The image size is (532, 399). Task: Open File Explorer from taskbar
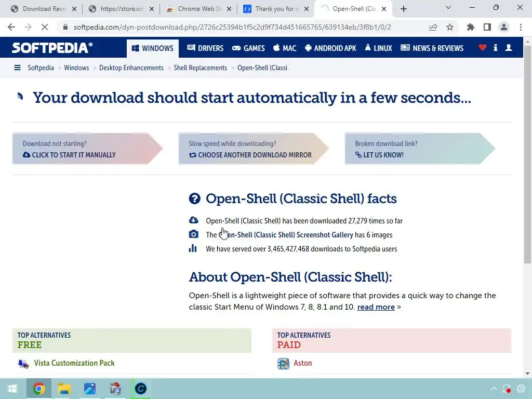tap(64, 389)
